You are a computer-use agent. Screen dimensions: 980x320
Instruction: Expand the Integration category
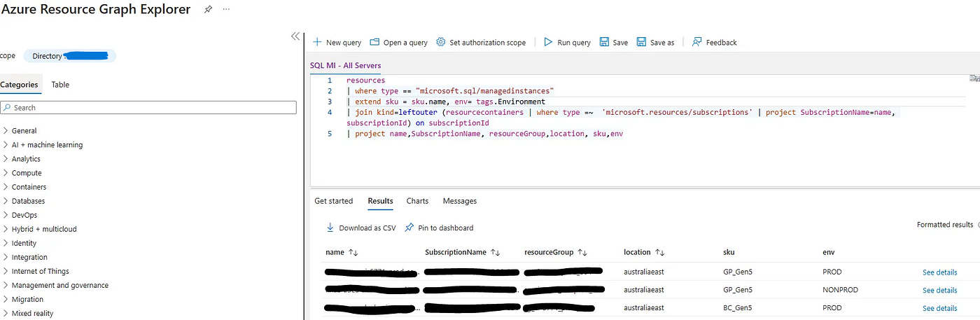click(6, 257)
